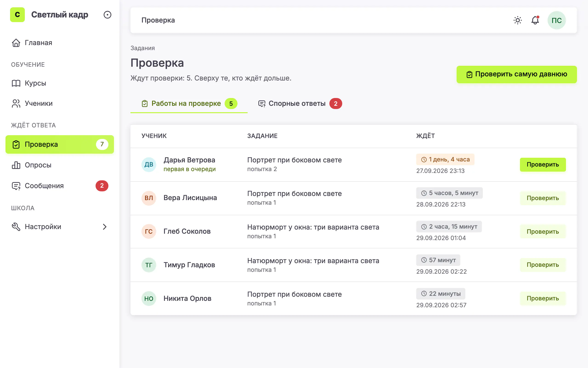Click the НО avatar
588x368 pixels.
149,299
